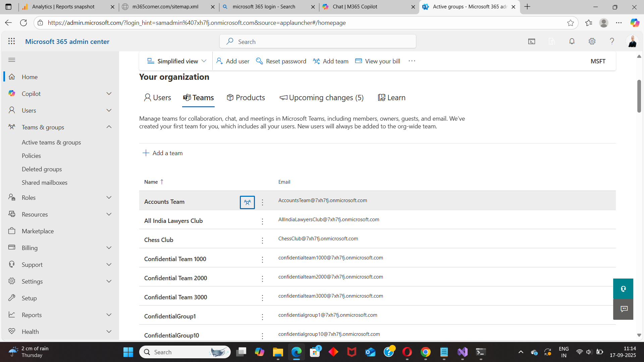Click inside the admin center search field
The image size is (644, 362).
(317, 41)
